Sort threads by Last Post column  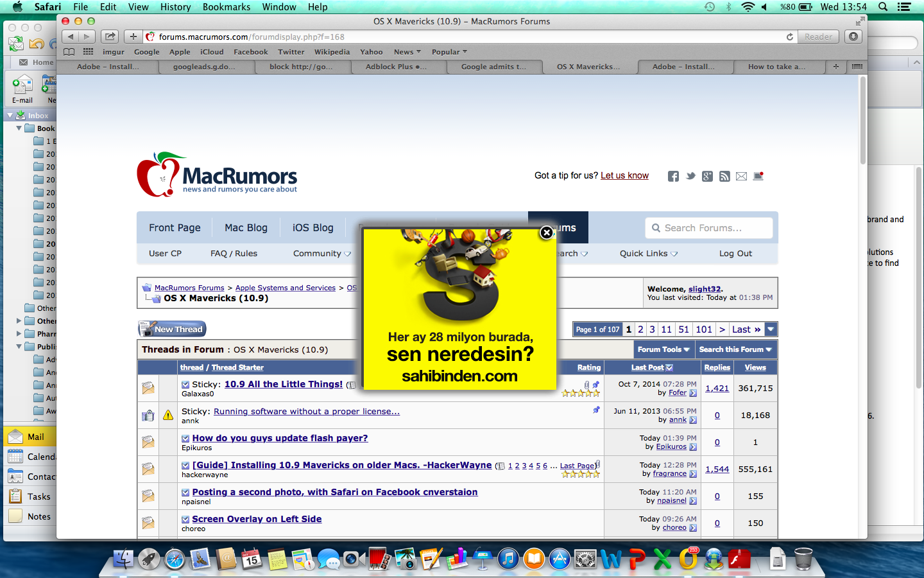647,367
